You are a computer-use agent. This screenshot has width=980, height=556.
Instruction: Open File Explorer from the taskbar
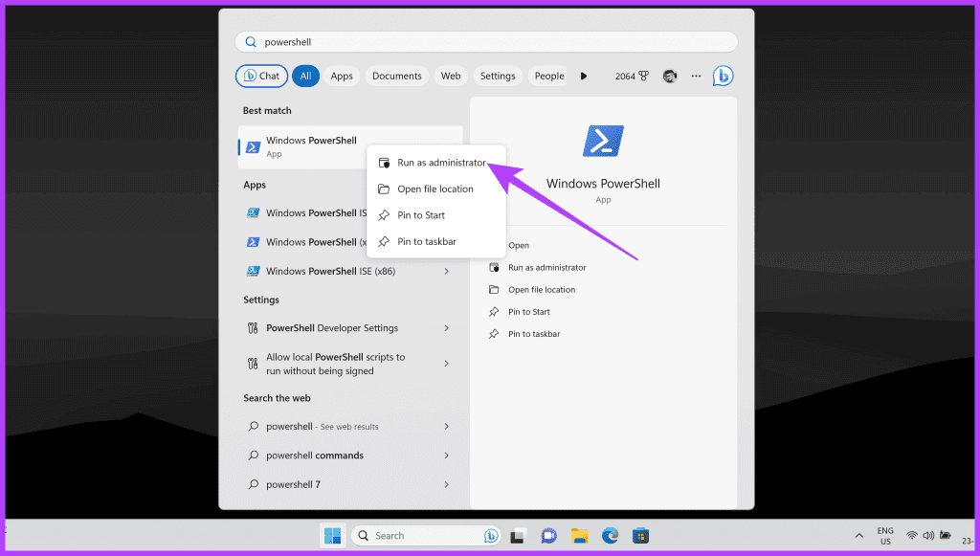click(579, 536)
